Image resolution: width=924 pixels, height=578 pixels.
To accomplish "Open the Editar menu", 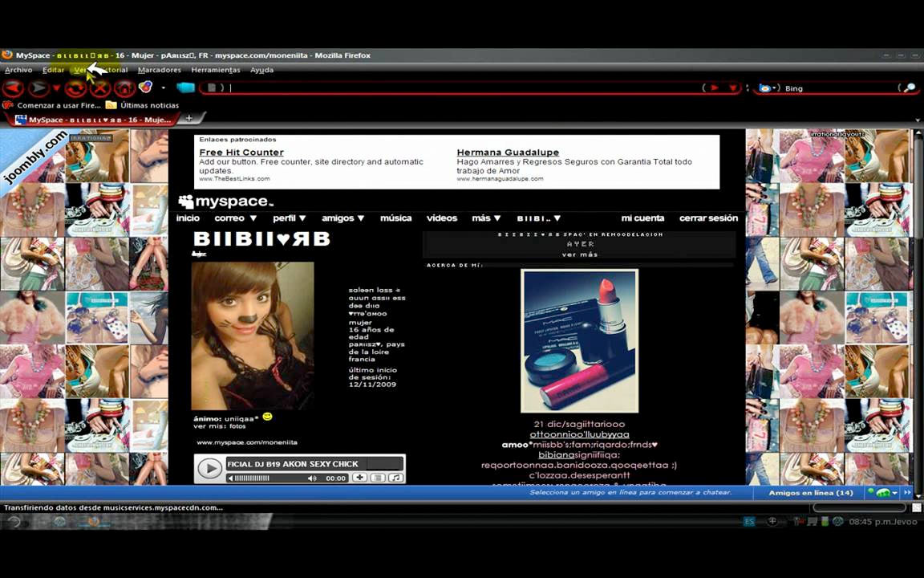I will coord(53,70).
